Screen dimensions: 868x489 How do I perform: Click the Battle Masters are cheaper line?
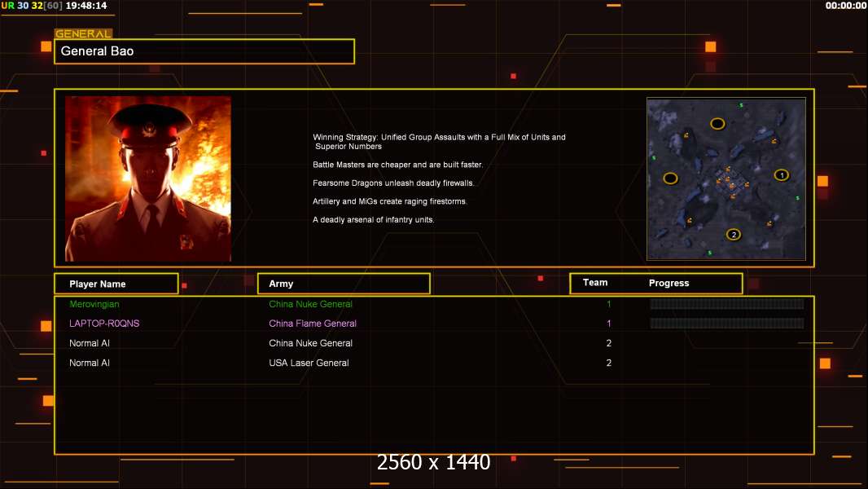(397, 165)
